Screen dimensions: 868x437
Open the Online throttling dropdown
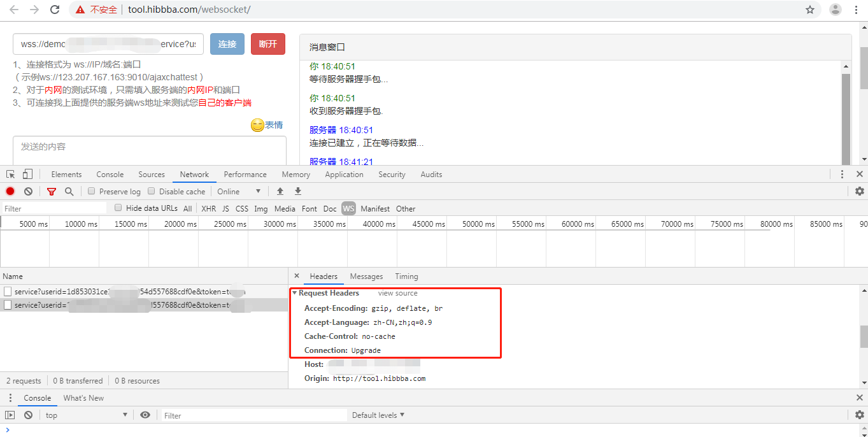239,191
